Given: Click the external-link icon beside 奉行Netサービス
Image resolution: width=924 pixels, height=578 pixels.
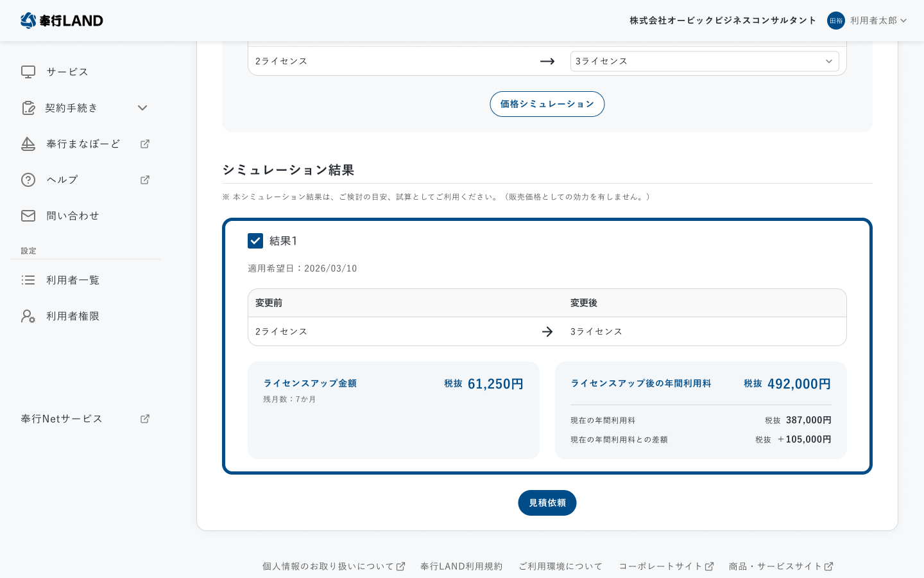Looking at the screenshot, I should [145, 419].
